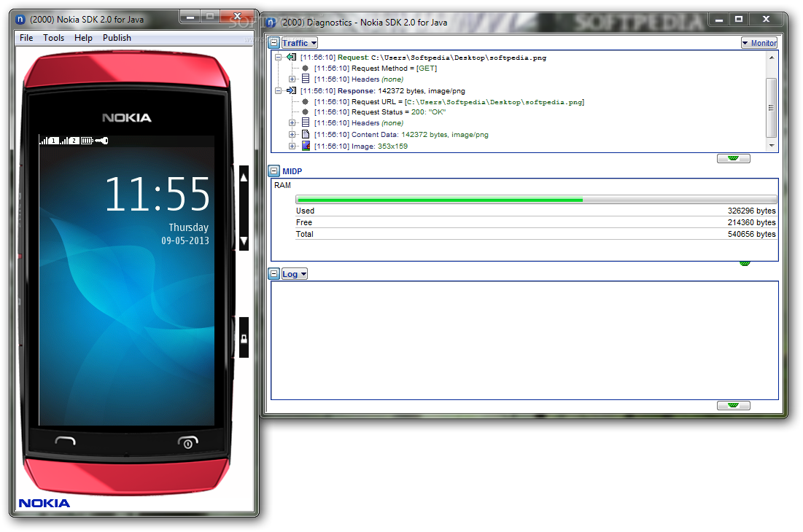Click the RAM usage progress bar
Screen dimensions: 803x532
click(536, 200)
